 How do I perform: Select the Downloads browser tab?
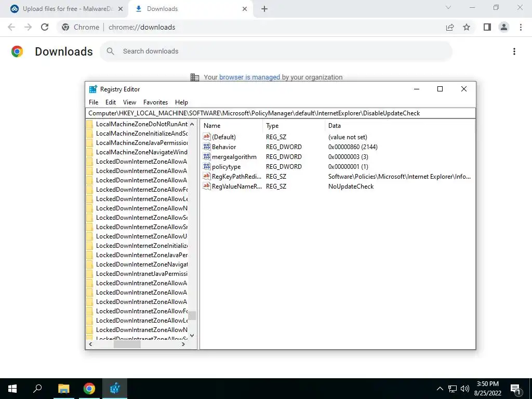pyautogui.click(x=183, y=9)
